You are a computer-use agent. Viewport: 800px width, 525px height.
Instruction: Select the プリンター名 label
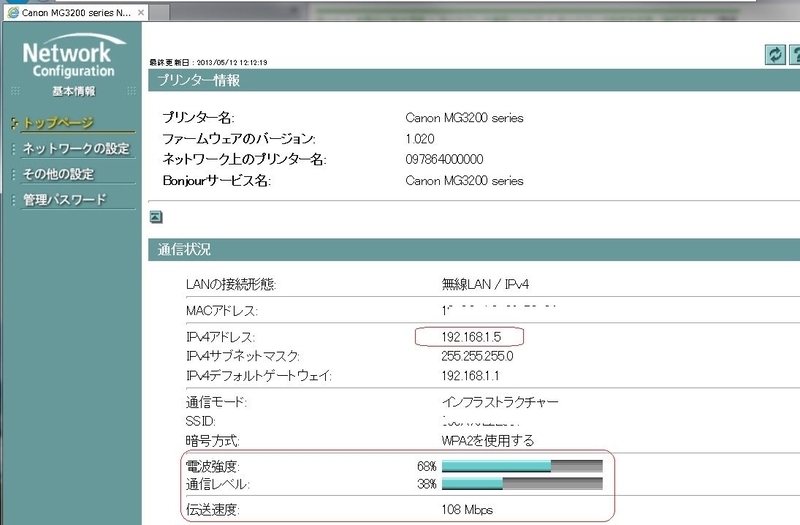tap(198, 118)
